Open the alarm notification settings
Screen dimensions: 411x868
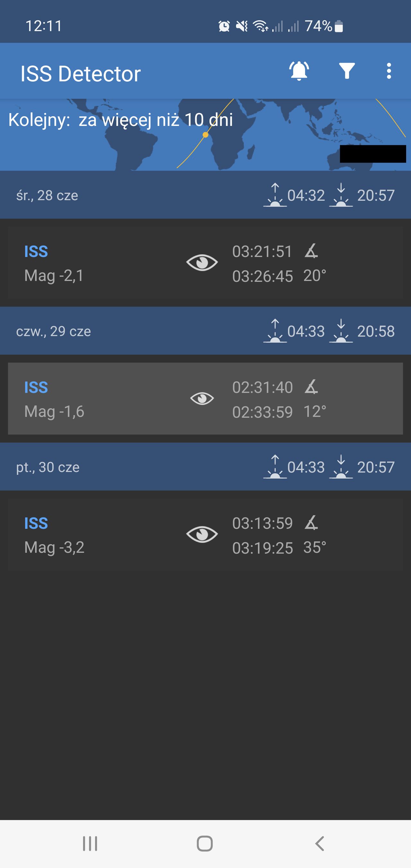[299, 71]
